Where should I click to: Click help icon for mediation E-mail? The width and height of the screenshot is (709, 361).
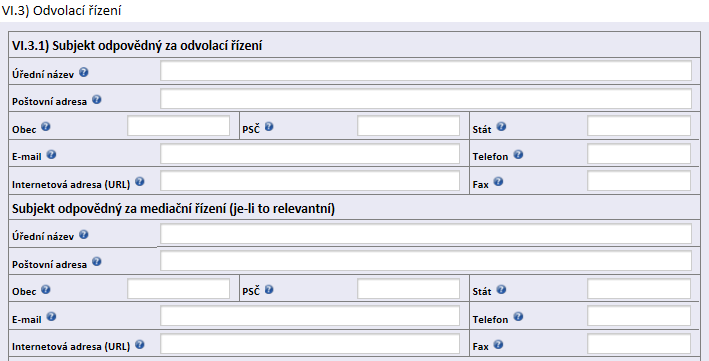52,317
